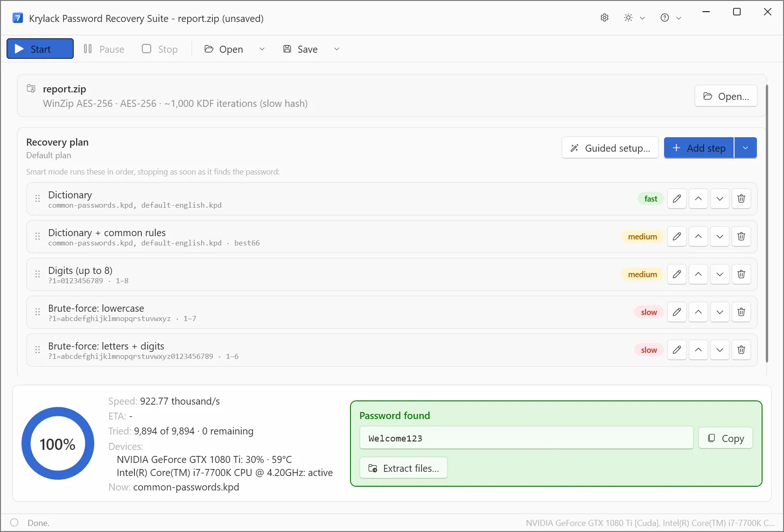Screen dimensions: 784x532
Task: Open an archive from the toolbar
Action: click(x=224, y=49)
